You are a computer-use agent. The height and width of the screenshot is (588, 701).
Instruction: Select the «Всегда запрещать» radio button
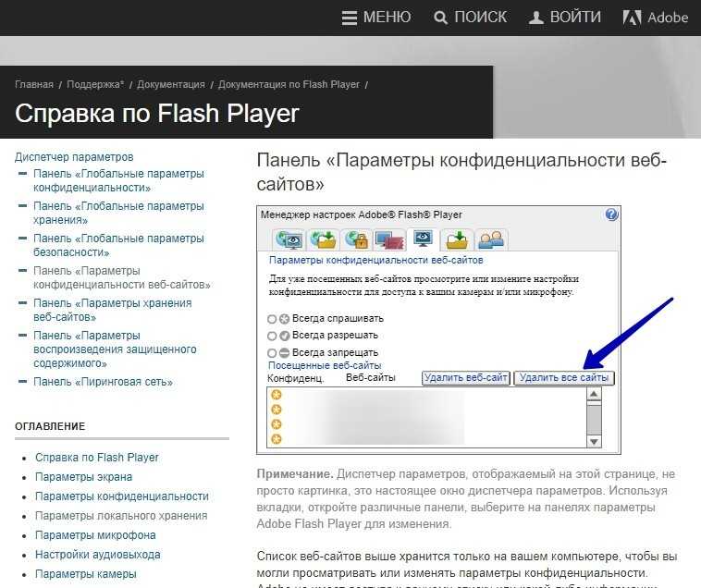coord(272,353)
